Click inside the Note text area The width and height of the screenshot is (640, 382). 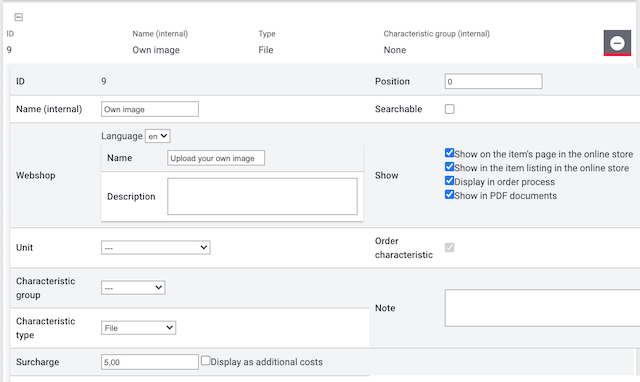[542, 308]
